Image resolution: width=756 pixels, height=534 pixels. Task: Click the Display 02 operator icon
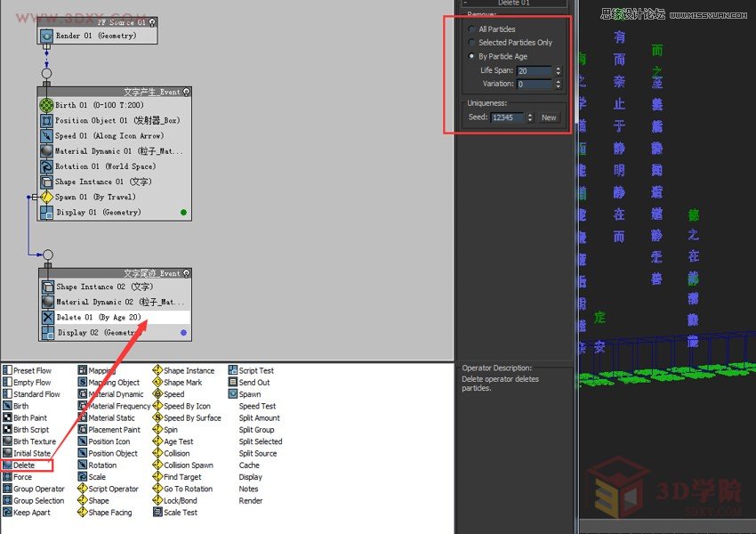tap(48, 333)
